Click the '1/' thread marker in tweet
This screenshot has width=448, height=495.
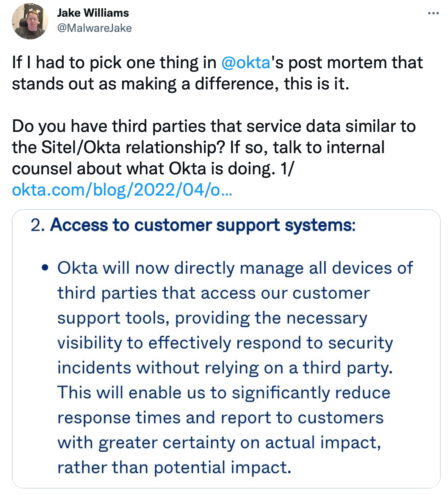[x=287, y=169]
